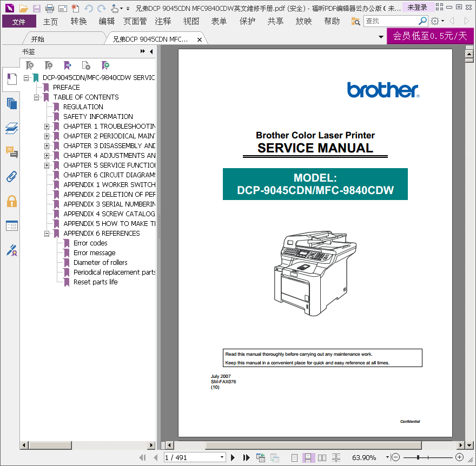The width and height of the screenshot is (476, 466).
Task: Click the search folder icon beside find box
Action: pos(355,21)
